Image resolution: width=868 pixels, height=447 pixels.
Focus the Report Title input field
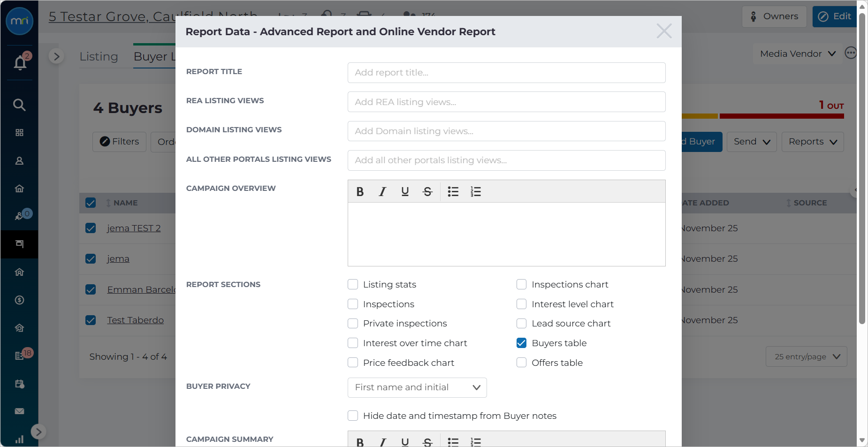click(x=506, y=73)
